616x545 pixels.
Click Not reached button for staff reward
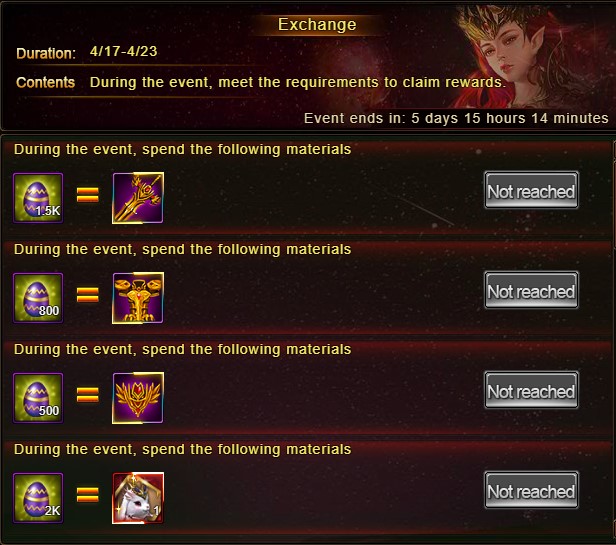(x=531, y=190)
